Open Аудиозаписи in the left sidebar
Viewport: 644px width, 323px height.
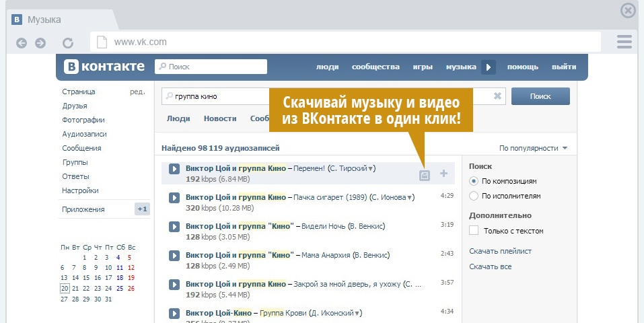point(84,134)
